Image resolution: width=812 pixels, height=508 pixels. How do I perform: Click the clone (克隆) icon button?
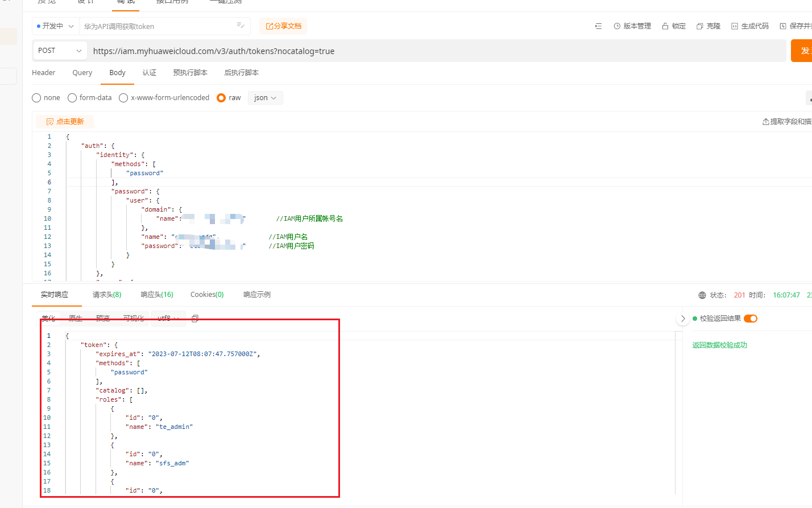click(709, 26)
